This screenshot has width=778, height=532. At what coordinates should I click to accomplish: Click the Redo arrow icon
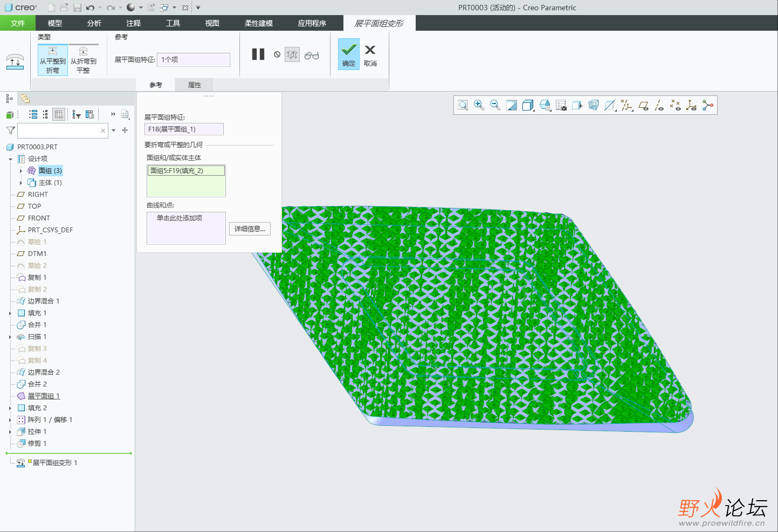[x=110, y=8]
